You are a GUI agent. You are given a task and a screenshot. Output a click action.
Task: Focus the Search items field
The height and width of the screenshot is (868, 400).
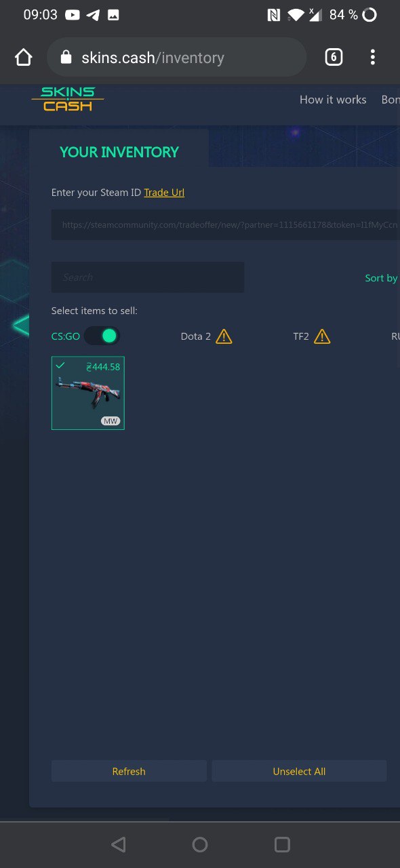point(148,277)
